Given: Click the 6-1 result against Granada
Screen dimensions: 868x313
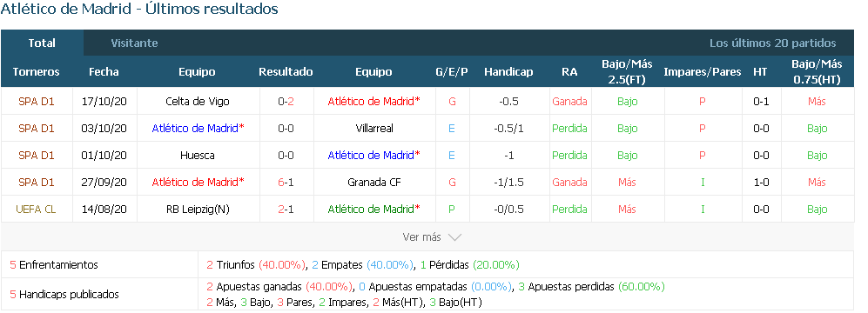Looking at the screenshot, I should click(286, 182).
